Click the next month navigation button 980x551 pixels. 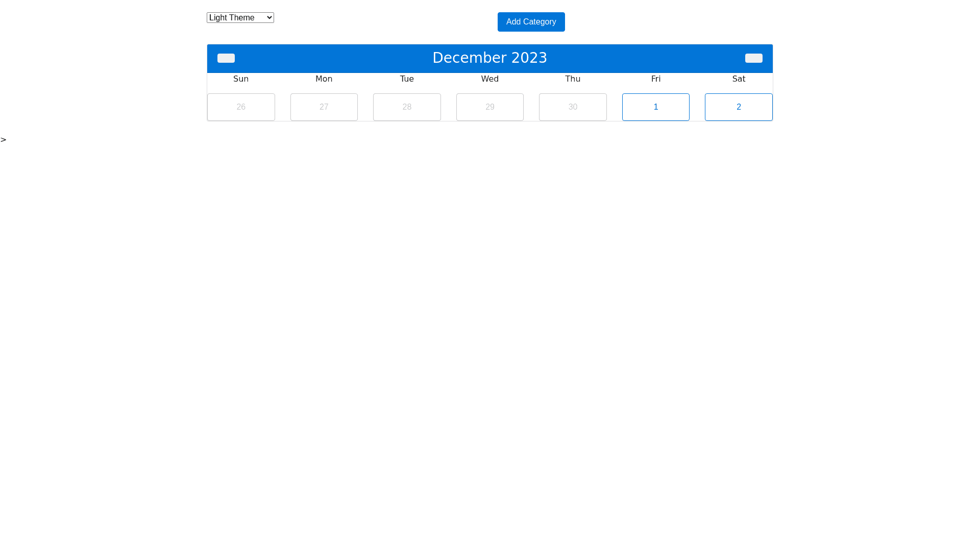[753, 58]
